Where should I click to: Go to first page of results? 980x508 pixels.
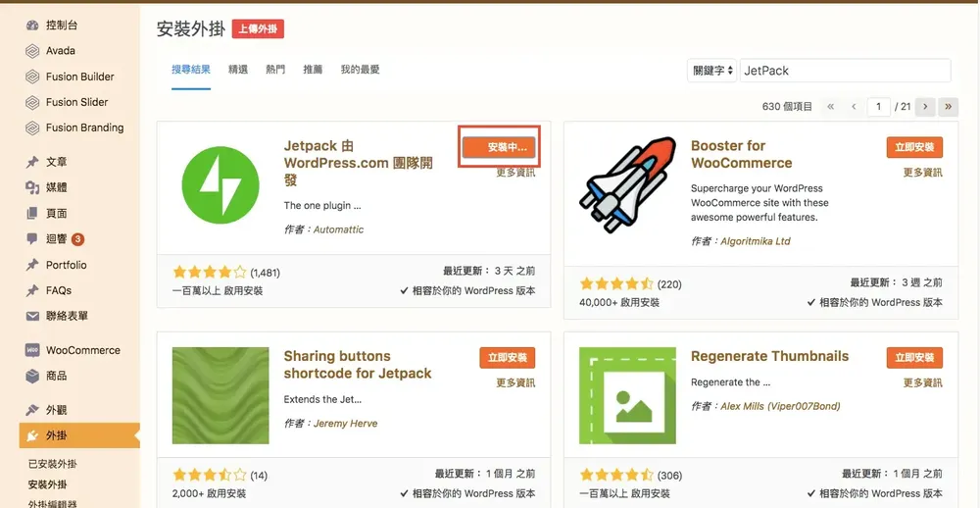point(831,107)
